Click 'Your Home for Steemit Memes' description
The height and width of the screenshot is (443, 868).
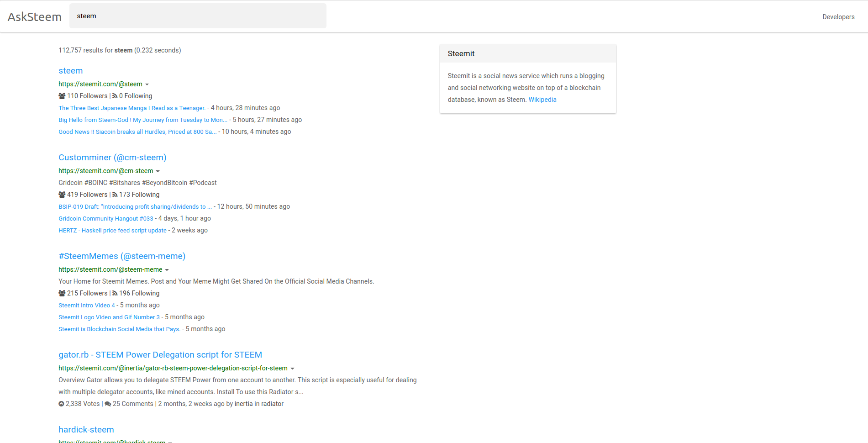click(x=216, y=281)
